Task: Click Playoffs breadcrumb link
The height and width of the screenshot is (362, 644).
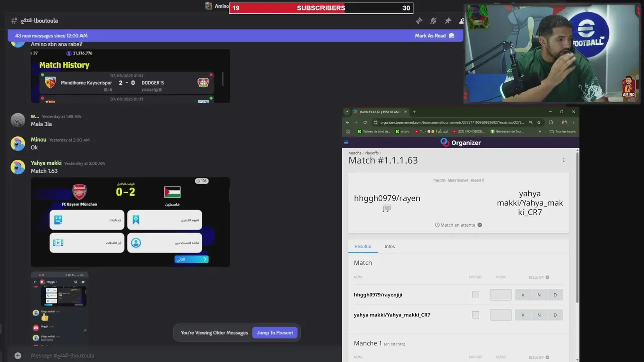Action: click(371, 153)
